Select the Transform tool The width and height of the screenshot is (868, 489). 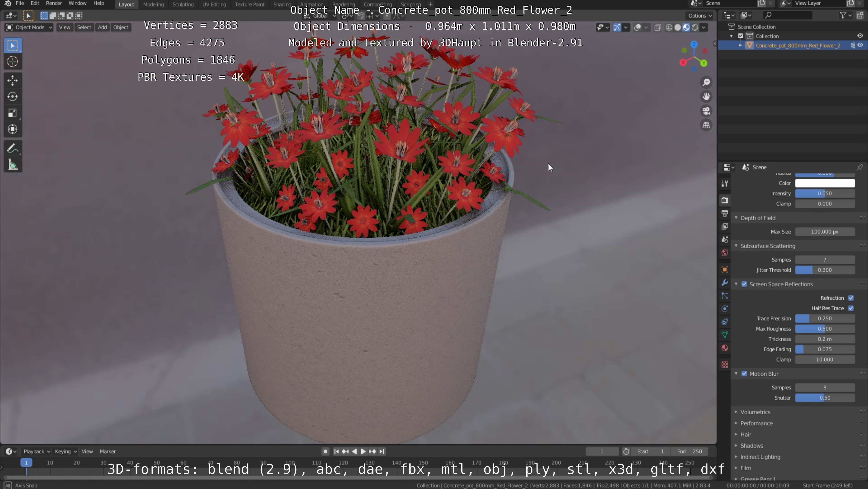(x=13, y=129)
